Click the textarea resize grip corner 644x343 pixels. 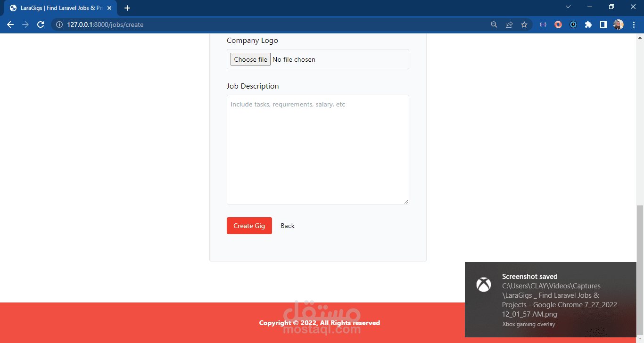[406, 201]
